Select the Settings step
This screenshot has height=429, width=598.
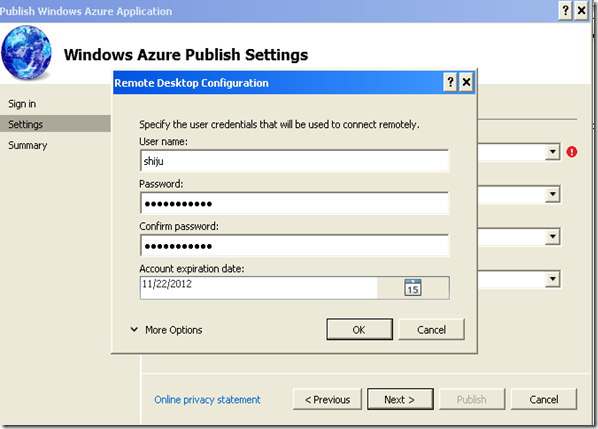tap(55, 124)
